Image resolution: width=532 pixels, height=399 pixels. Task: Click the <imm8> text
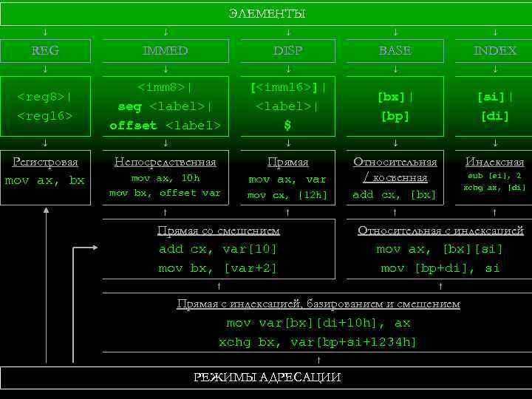click(162, 87)
